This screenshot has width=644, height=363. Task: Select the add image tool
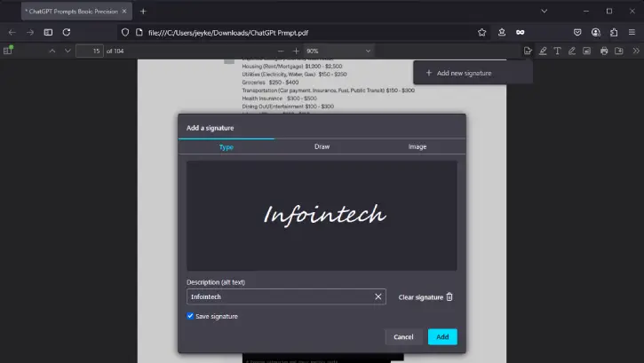pyautogui.click(x=586, y=51)
